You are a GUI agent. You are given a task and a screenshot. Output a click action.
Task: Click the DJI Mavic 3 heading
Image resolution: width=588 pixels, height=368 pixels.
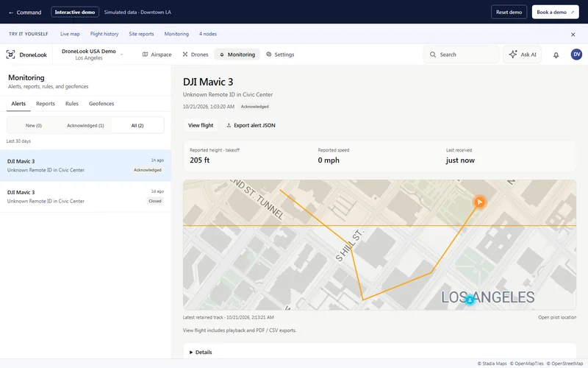click(x=208, y=82)
